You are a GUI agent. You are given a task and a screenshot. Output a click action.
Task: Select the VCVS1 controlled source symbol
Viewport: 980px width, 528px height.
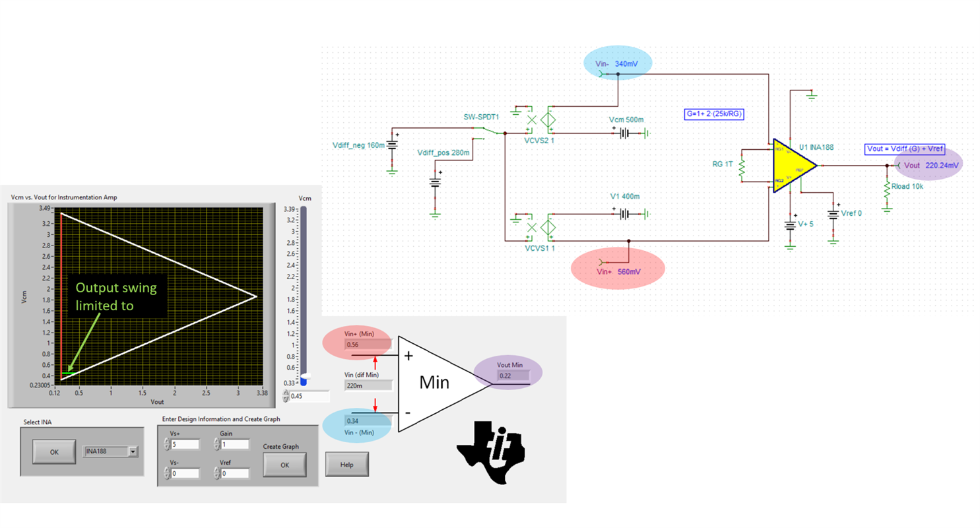coord(541,227)
